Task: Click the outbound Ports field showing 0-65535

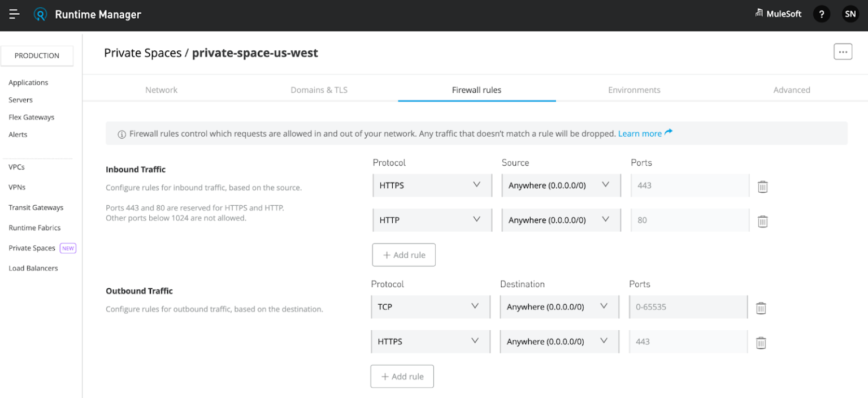Action: (x=688, y=306)
